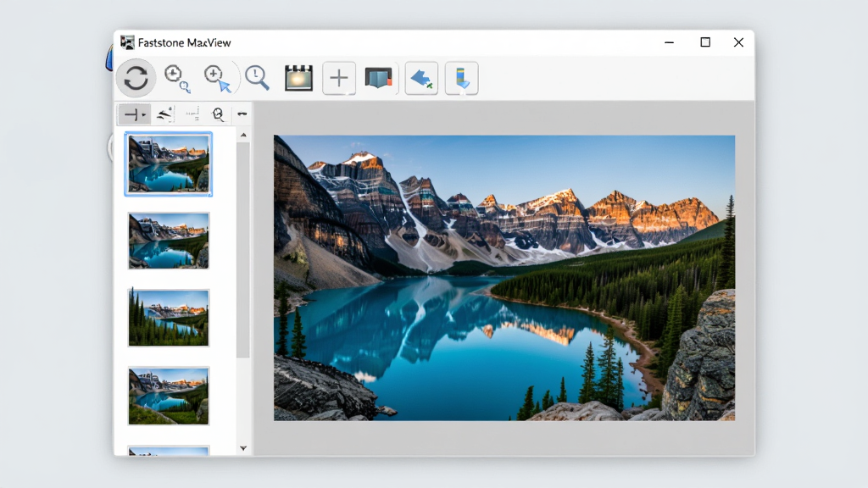
Task: Click the thumbnail list scroll down arrow
Action: pos(243,448)
